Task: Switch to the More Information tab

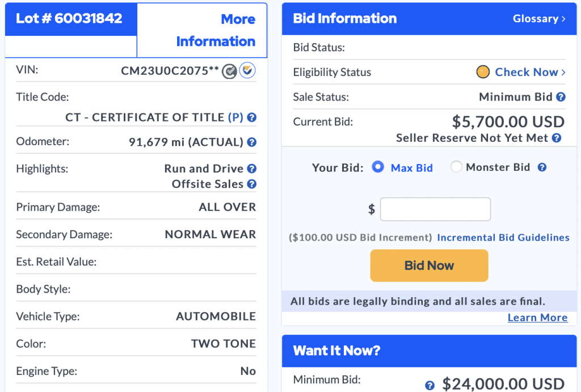Action: pyautogui.click(x=216, y=30)
